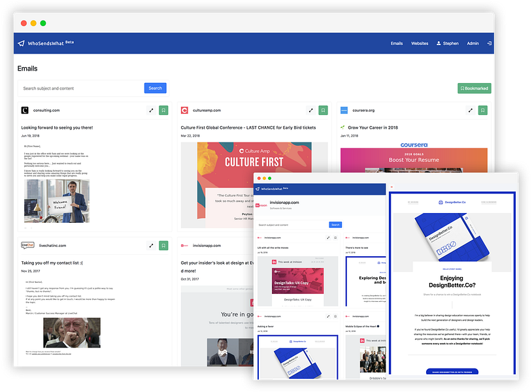Open the Emails nav item

click(x=397, y=43)
